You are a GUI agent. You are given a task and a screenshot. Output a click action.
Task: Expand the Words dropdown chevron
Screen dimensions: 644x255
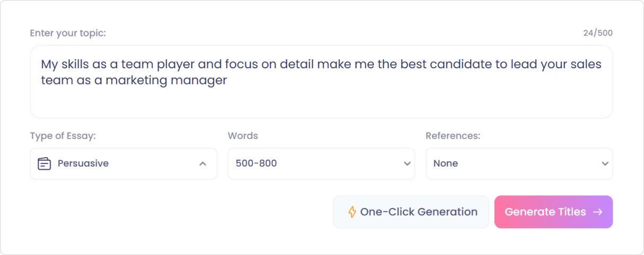tap(407, 164)
